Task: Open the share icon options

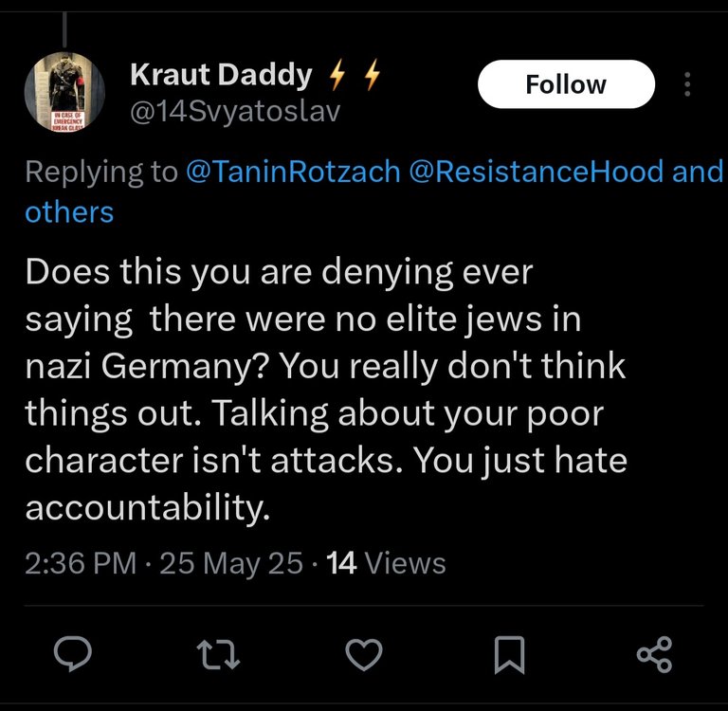Action: 655,654
